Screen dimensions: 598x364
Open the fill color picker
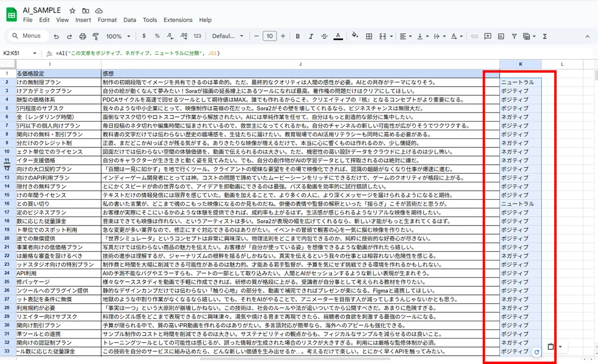coord(355,36)
